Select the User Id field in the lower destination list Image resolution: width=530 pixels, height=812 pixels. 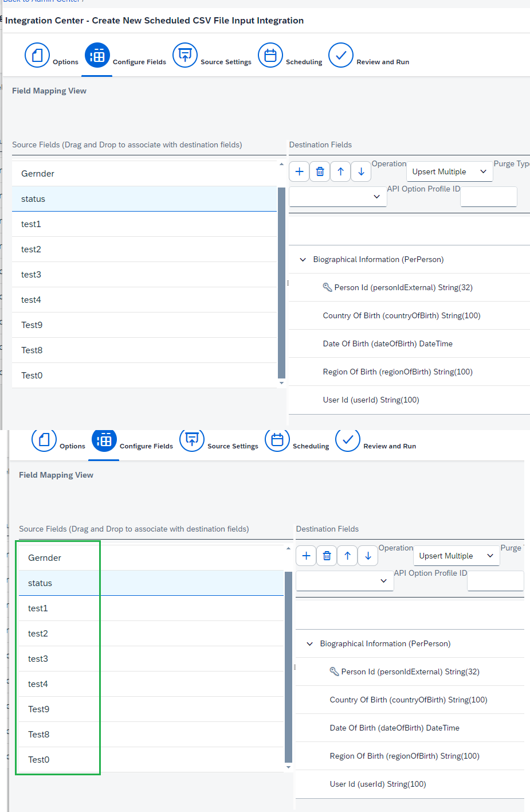(x=410, y=784)
